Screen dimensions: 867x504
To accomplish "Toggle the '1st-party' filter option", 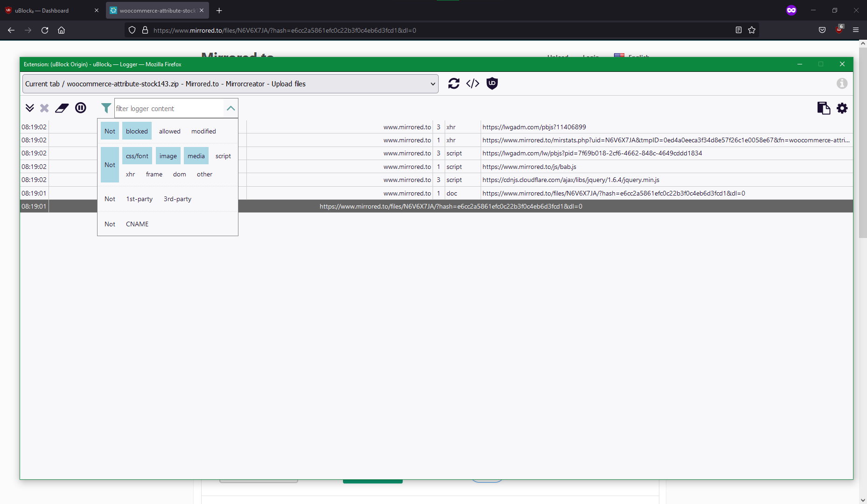I will [140, 199].
